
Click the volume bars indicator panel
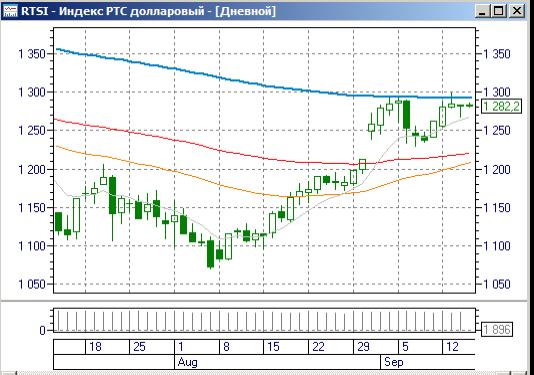264,320
